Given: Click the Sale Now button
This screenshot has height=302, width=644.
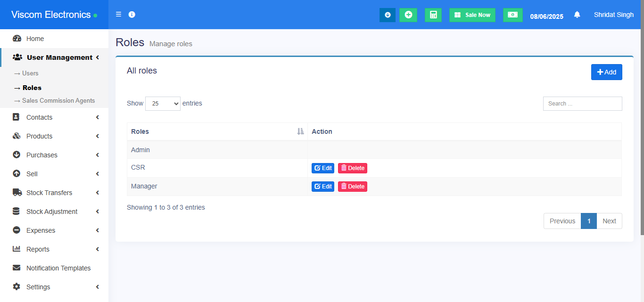Looking at the screenshot, I should [x=472, y=15].
